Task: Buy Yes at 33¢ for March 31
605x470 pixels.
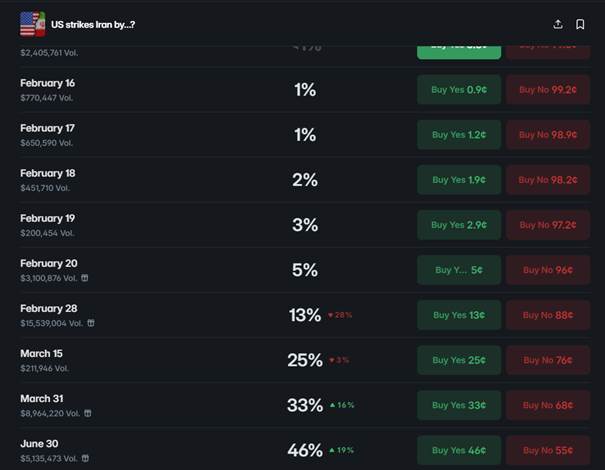Action: coord(459,405)
